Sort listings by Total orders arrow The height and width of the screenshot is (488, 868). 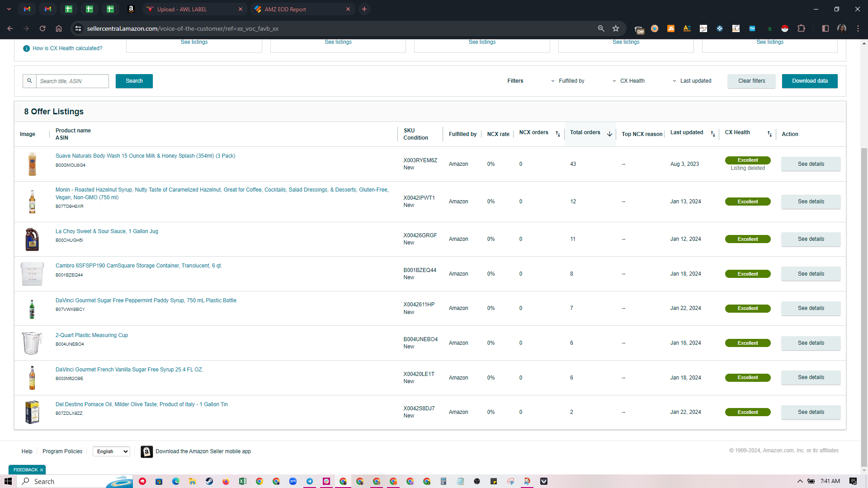coord(609,134)
